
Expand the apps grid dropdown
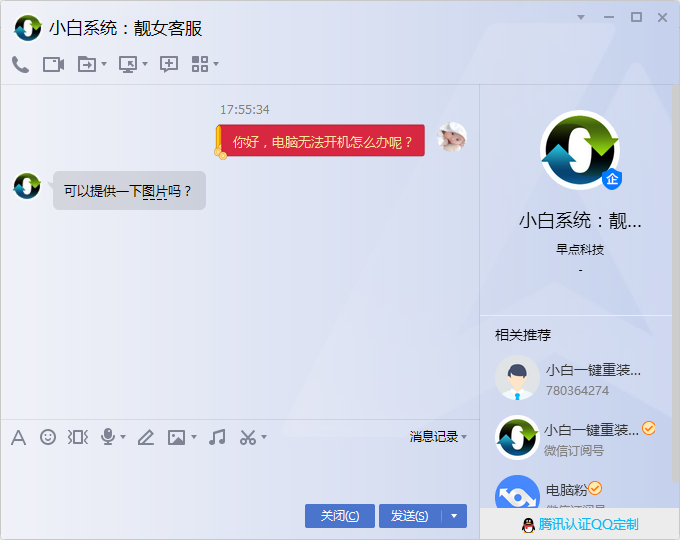[216, 64]
